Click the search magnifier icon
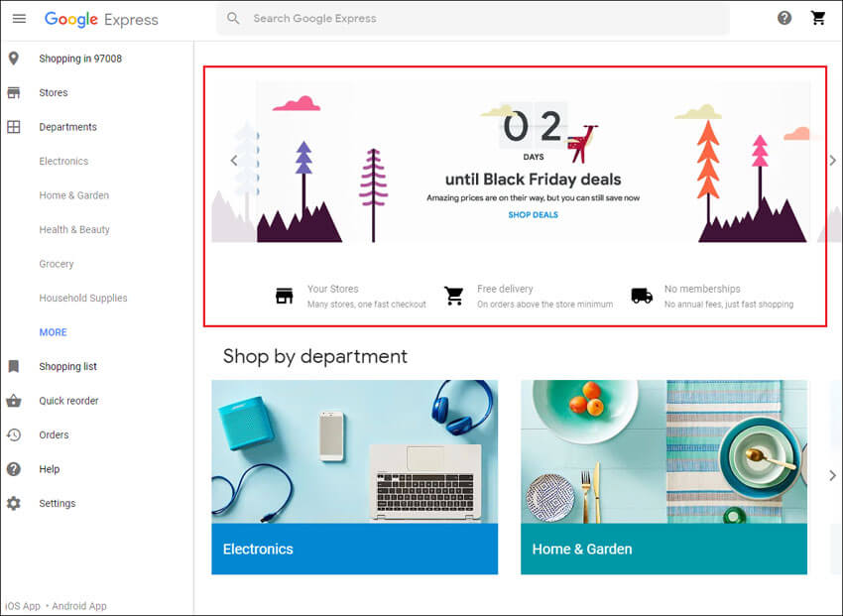The height and width of the screenshot is (616, 843). (x=233, y=18)
